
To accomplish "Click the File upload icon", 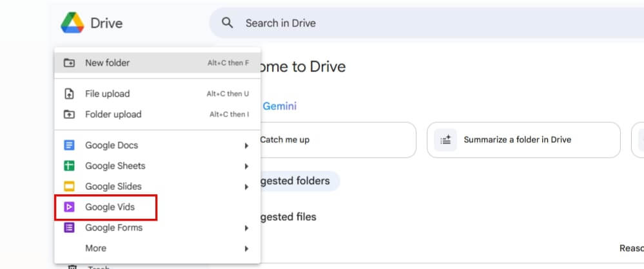I will coord(69,94).
